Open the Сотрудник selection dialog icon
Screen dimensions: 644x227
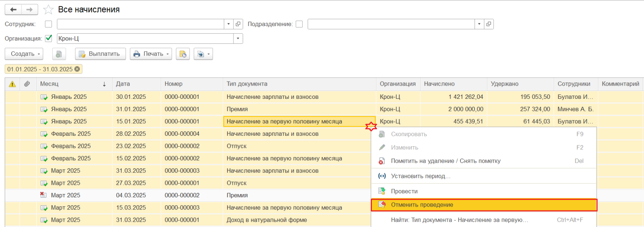pos(238,24)
